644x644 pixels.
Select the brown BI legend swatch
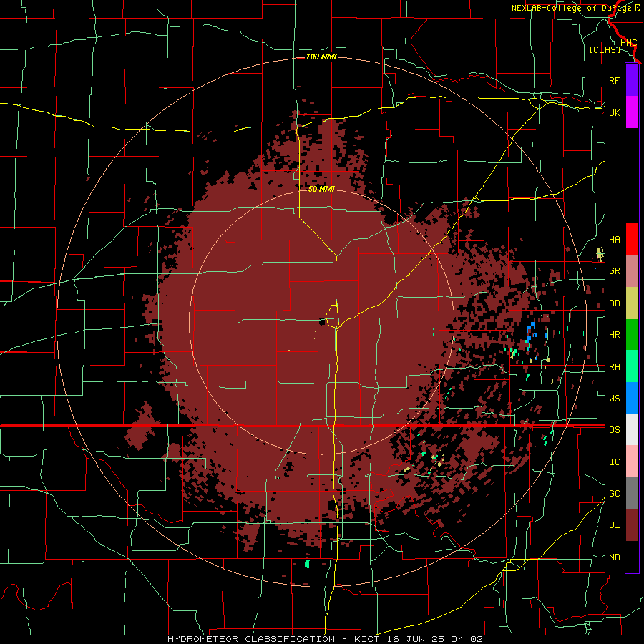[x=632, y=525]
